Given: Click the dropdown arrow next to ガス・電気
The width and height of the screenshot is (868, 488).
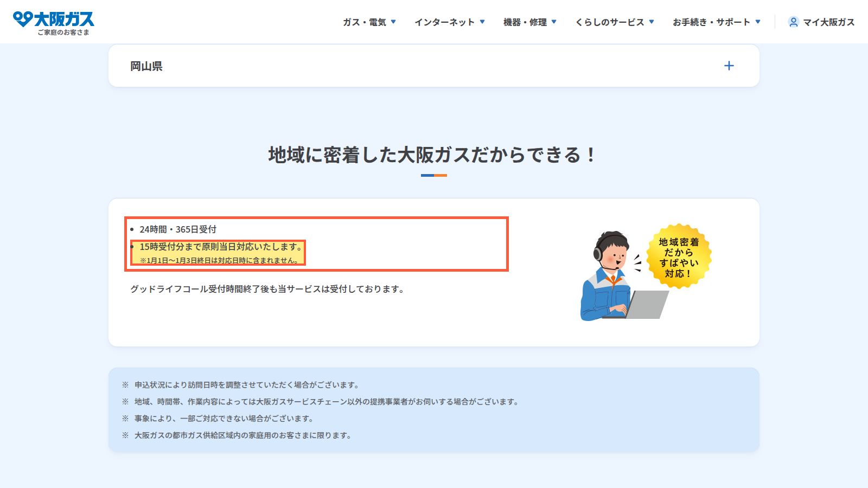Looking at the screenshot, I should tap(393, 22).
